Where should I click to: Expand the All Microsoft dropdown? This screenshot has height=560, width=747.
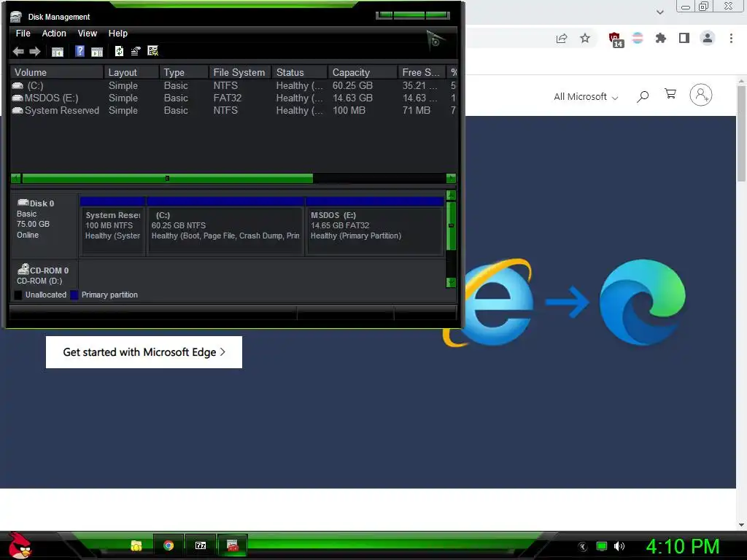[x=586, y=97]
